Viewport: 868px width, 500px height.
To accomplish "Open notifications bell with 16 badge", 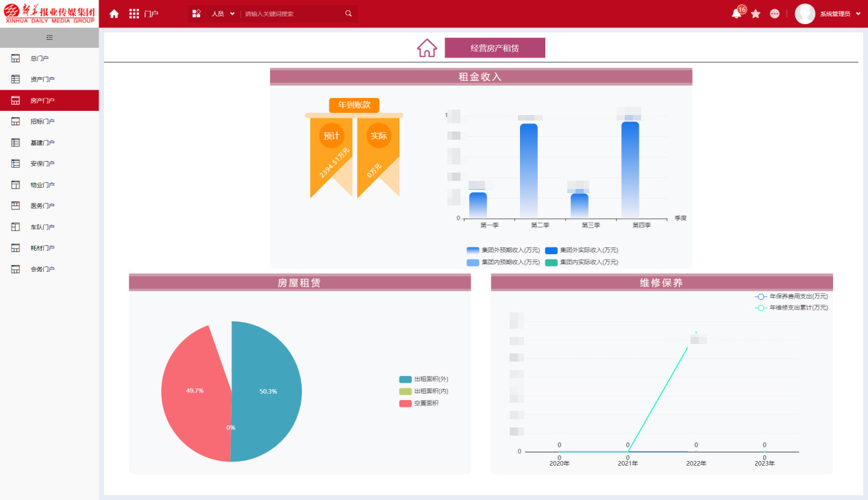I will 737,13.
